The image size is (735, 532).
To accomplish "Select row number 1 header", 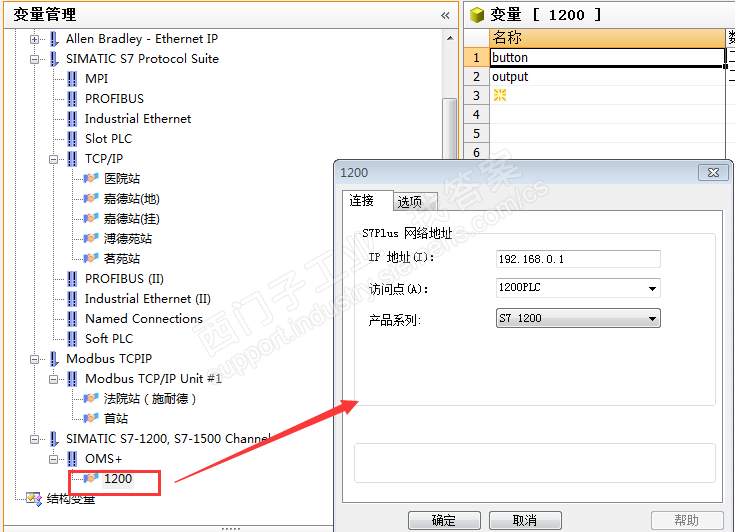I will tap(476, 57).
